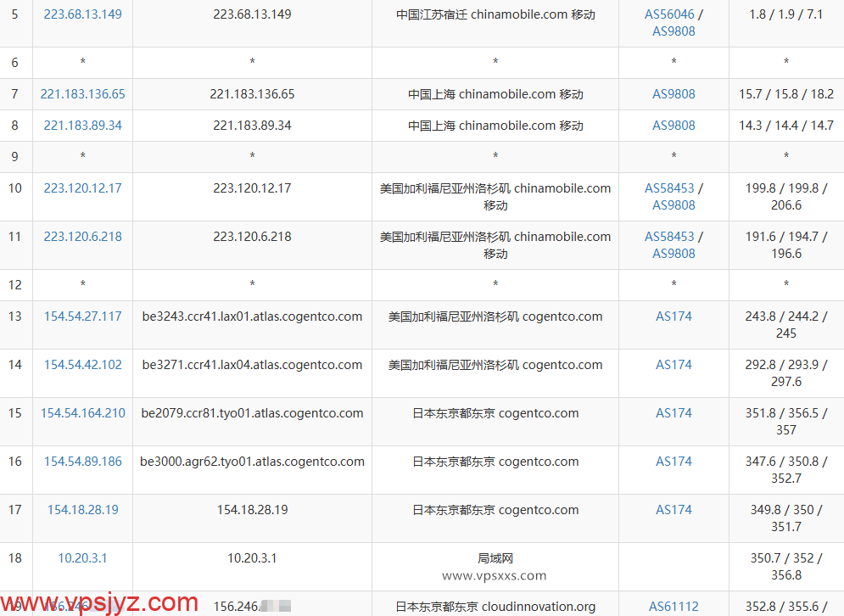This screenshot has height=616, width=844.
Task: Select the IP link 221.183.136.65
Action: pos(82,93)
